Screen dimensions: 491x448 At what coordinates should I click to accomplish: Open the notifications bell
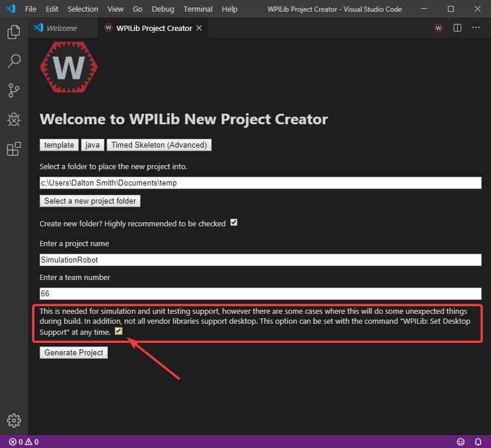coord(478,442)
